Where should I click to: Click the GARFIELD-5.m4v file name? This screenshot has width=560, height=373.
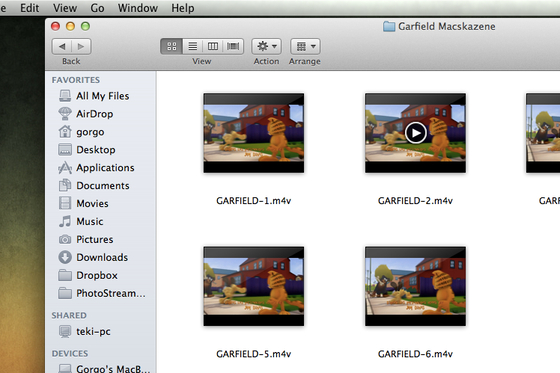(254, 354)
